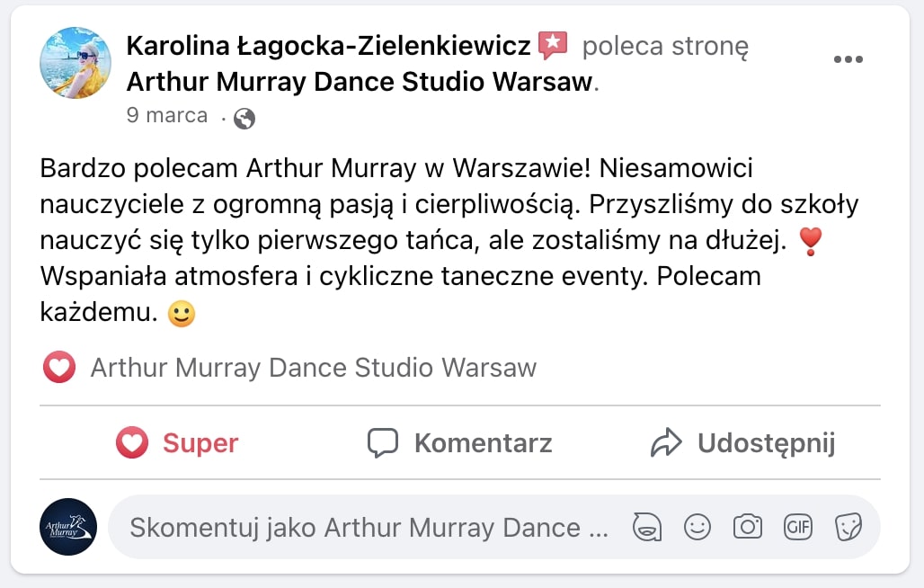
Task: Open the Arthur Murray Dance Studio Warsaw page link
Action: (x=360, y=82)
